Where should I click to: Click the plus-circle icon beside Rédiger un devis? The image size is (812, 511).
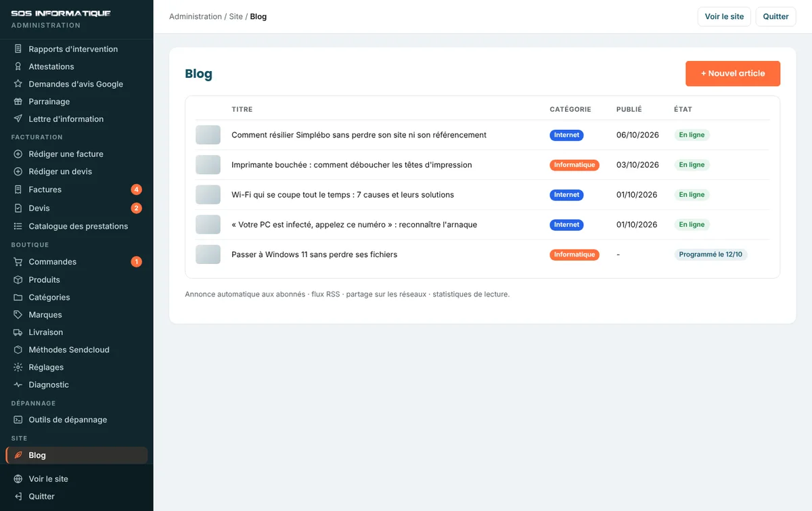18,172
